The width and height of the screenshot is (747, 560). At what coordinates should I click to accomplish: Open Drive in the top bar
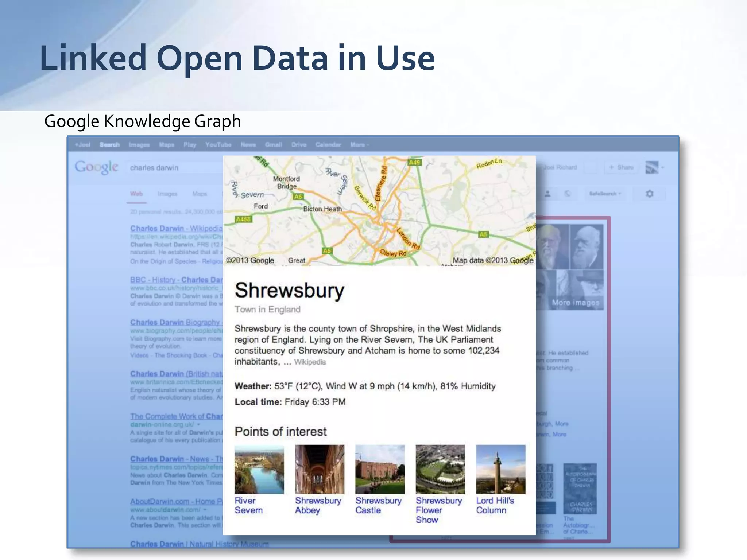[x=299, y=145]
